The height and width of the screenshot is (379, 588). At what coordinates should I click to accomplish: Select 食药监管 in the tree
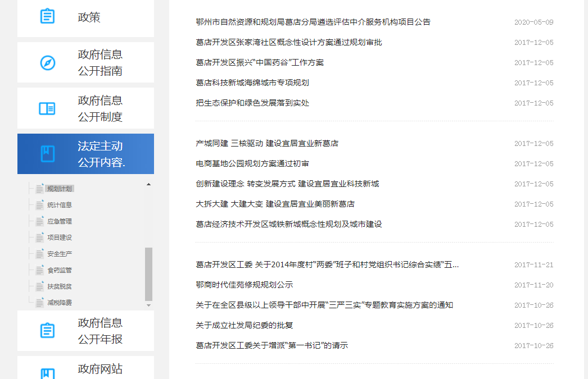click(60, 270)
